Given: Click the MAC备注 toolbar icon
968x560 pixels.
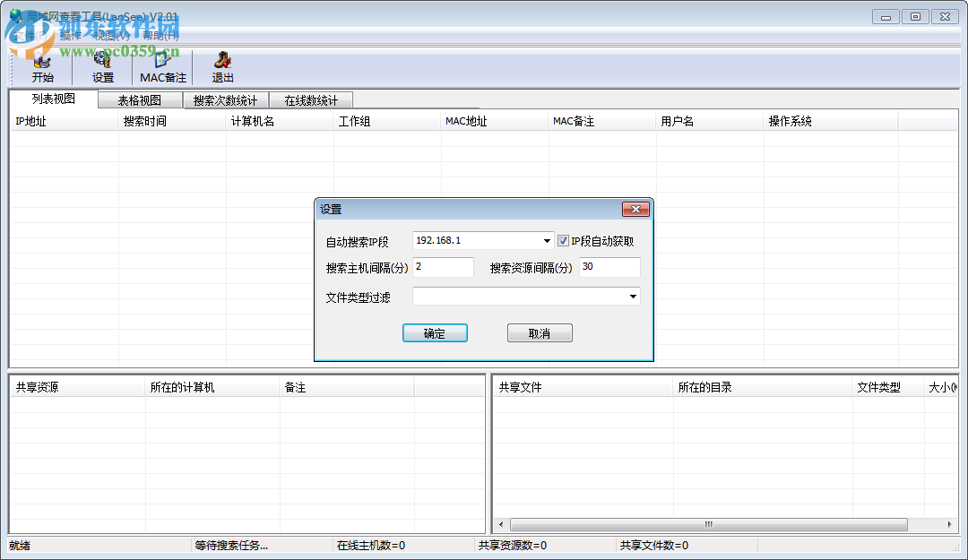Looking at the screenshot, I should (161, 66).
